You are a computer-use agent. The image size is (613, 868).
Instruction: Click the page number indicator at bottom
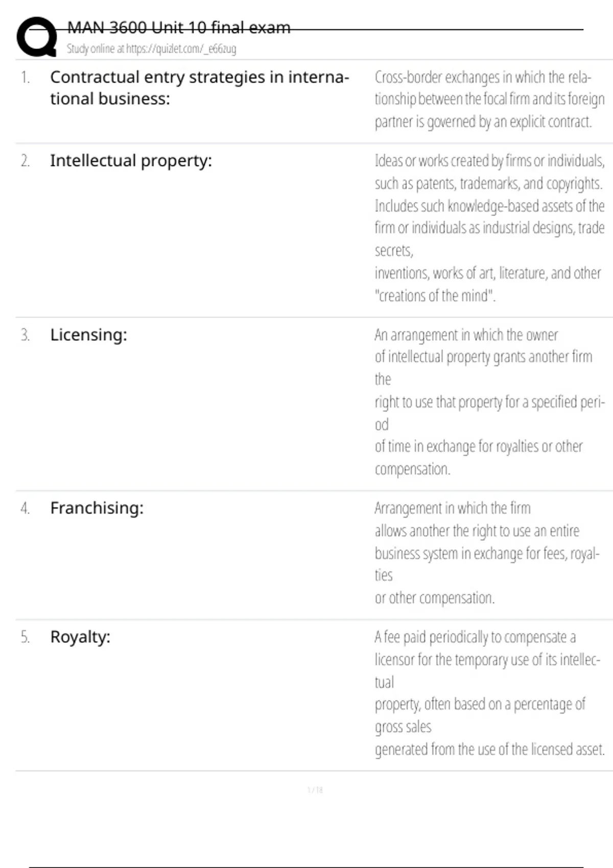[315, 790]
